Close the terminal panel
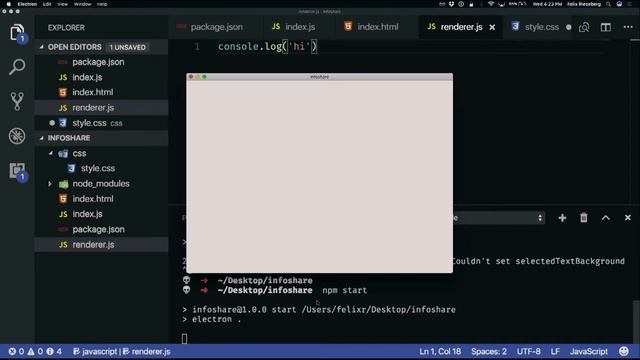The image size is (640, 360). (628, 218)
